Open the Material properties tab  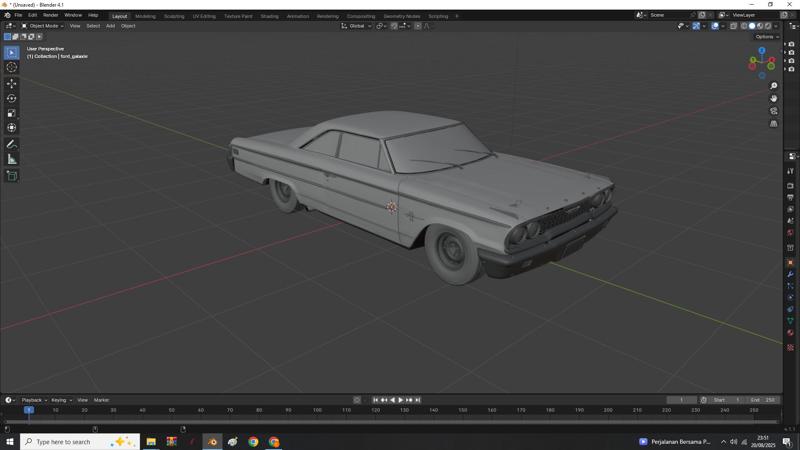click(790, 333)
